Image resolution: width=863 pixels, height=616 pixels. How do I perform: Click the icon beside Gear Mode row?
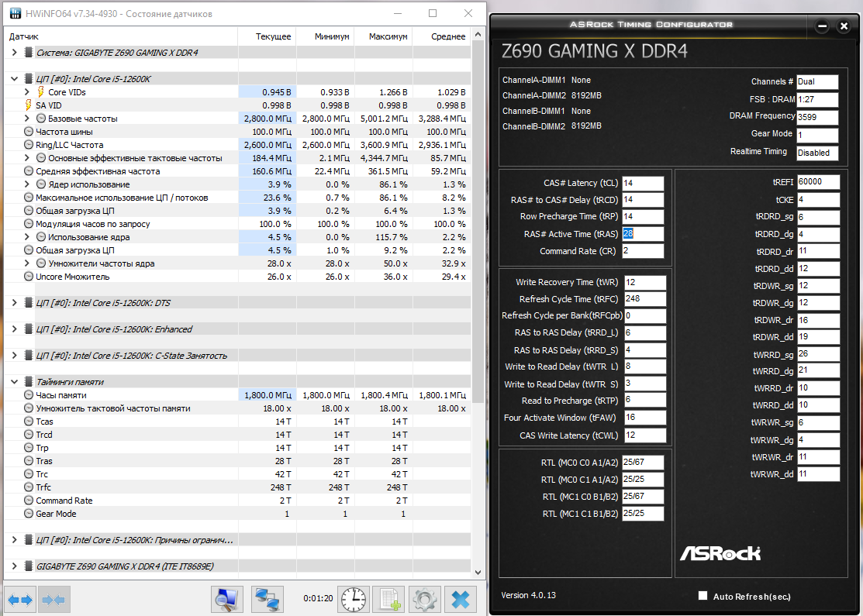coord(29,514)
